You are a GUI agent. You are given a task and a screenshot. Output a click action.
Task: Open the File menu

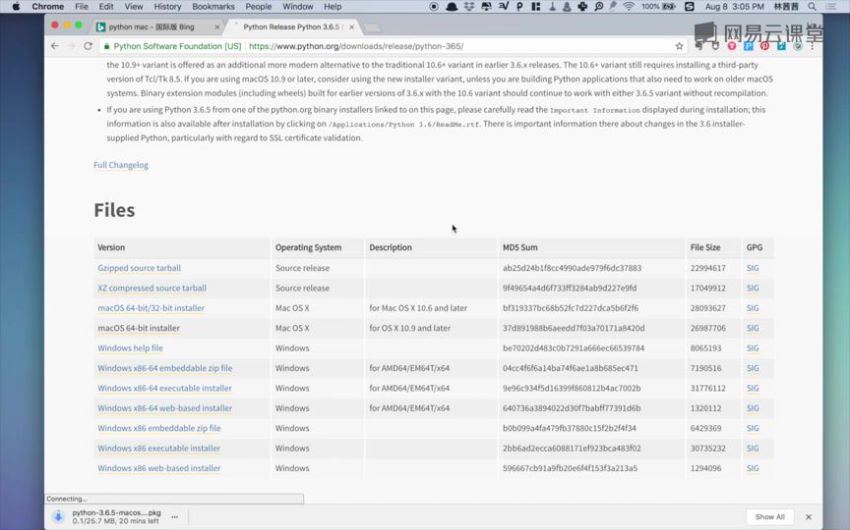pyautogui.click(x=81, y=7)
